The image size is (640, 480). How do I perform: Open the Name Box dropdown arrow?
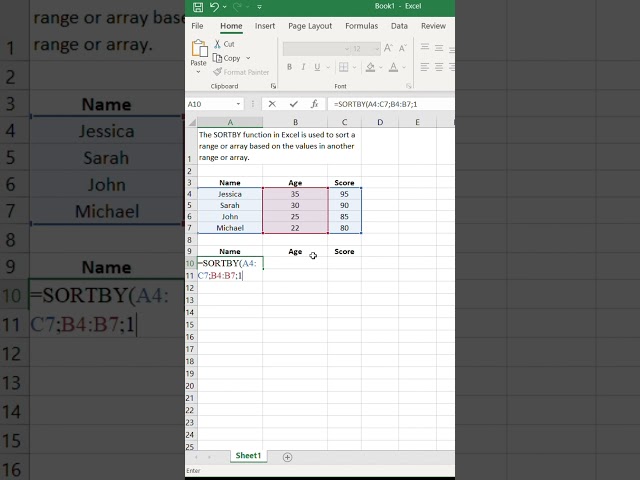238,104
